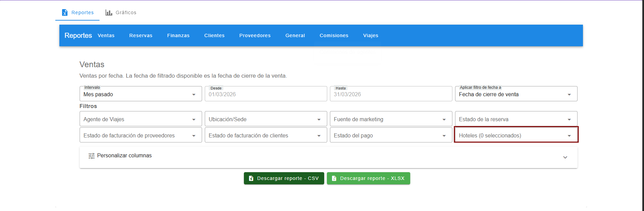Open the Agente de Viajes filter dropdown
The width and height of the screenshot is (644, 211).
(140, 119)
